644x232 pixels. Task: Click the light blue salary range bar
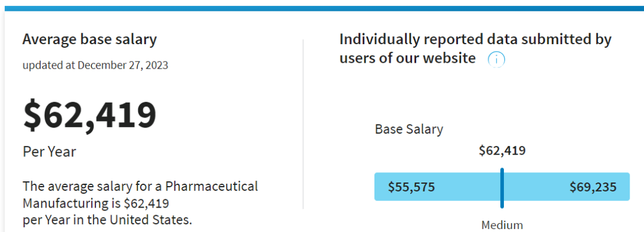pyautogui.click(x=502, y=187)
